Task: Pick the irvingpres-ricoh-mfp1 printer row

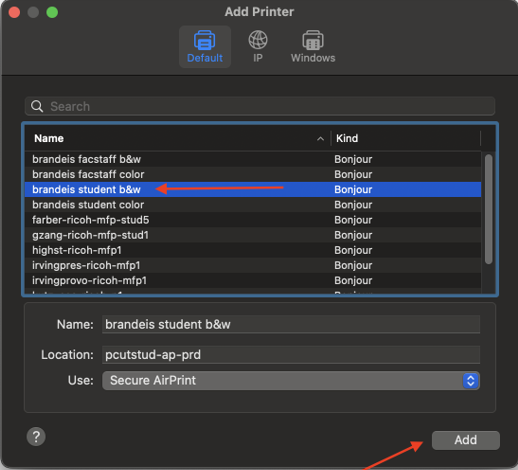Action: point(253,265)
